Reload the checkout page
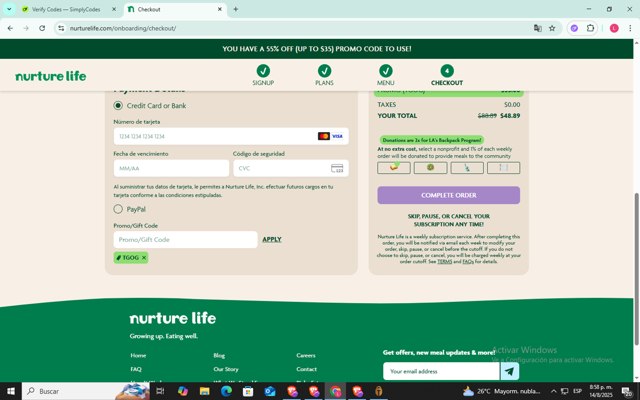Viewport: 640px width, 400px height. coord(42,28)
